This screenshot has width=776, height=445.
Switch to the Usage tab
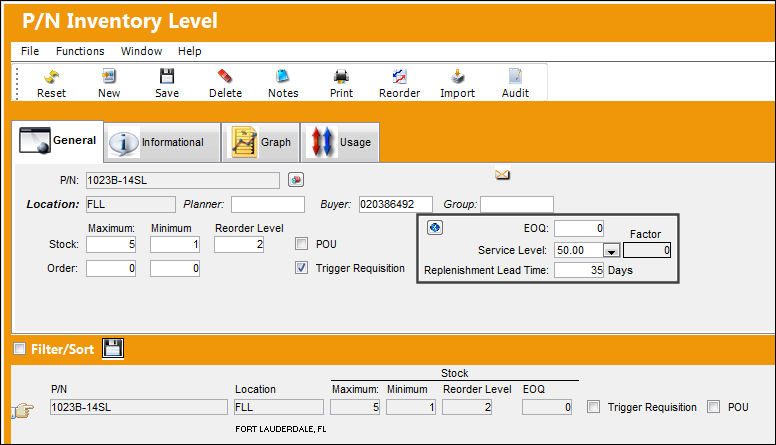click(x=340, y=143)
